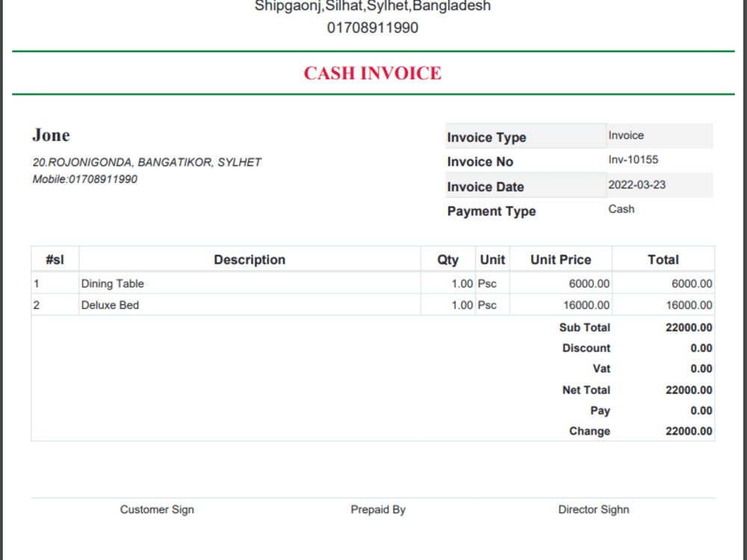Select Change amount 22000.00
This screenshot has height=560, width=747.
coord(689,431)
